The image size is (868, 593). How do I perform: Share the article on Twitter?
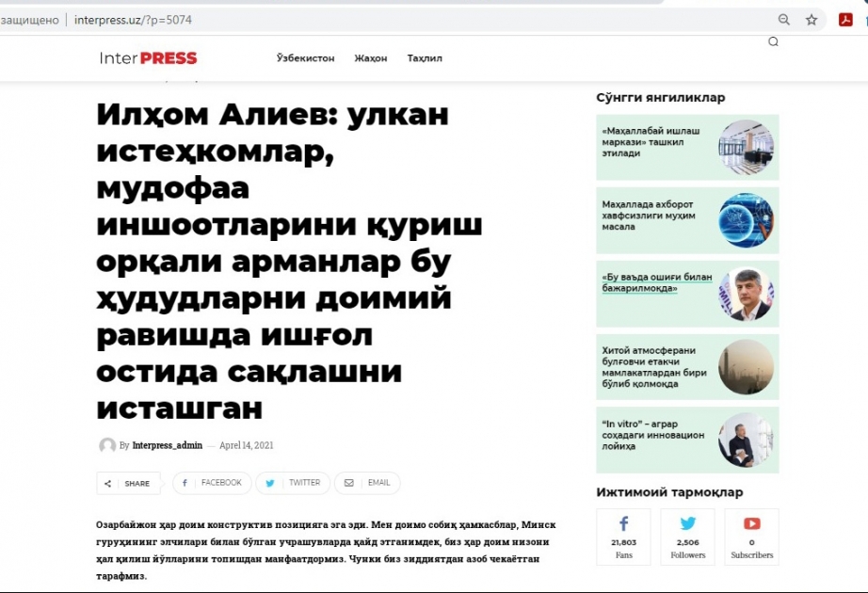click(x=293, y=483)
